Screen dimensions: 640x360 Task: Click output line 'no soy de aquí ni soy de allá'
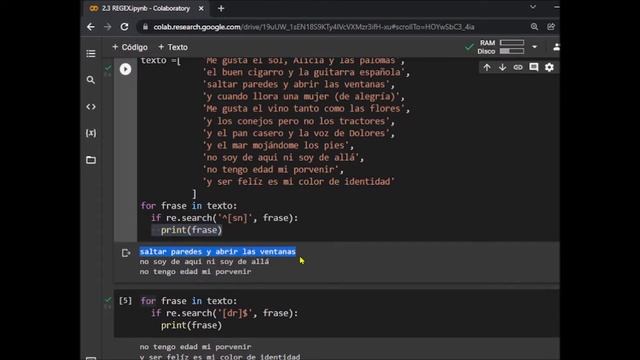tap(204, 262)
